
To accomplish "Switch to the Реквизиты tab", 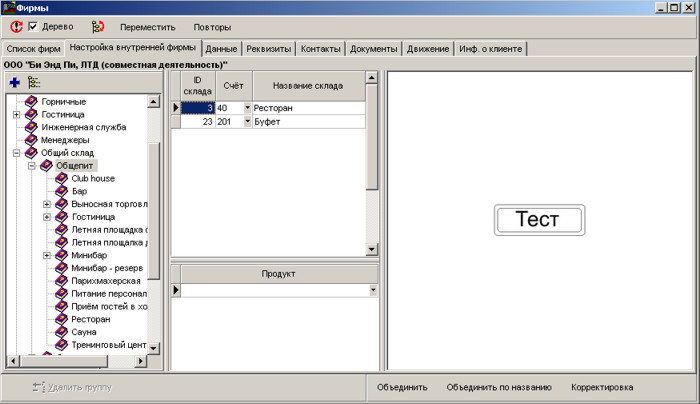I will pos(268,48).
